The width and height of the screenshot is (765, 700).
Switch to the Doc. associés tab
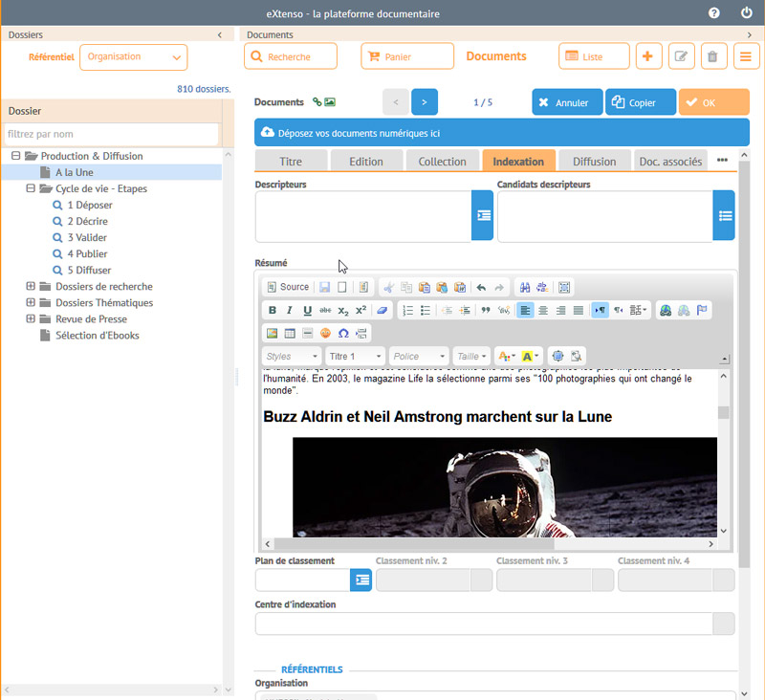tap(670, 162)
